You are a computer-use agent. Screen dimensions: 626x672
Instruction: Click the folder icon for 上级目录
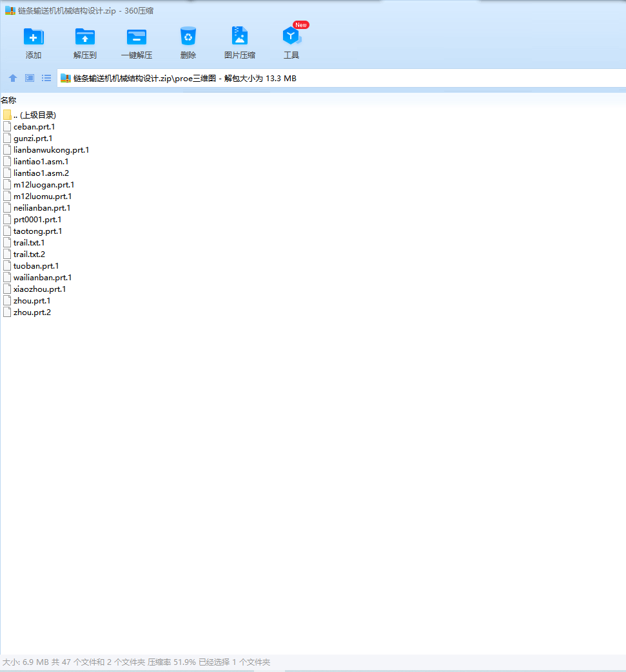[7, 115]
